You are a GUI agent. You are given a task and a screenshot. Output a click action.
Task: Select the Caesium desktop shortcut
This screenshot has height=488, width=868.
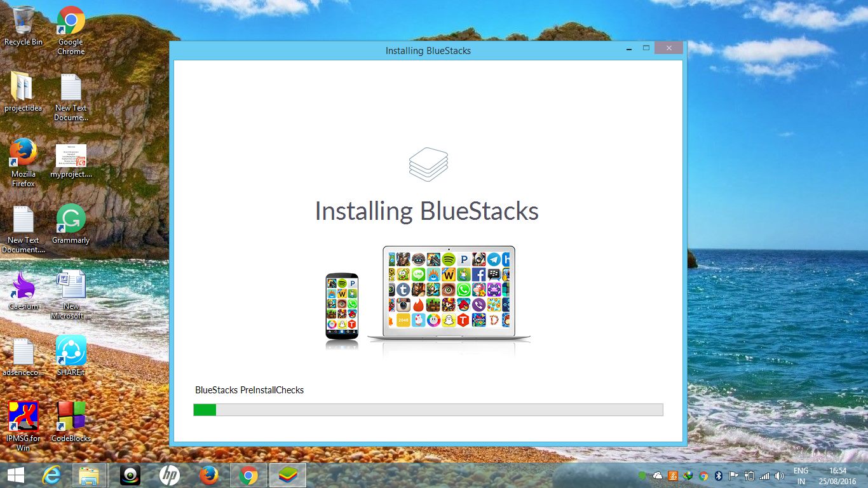click(x=24, y=290)
